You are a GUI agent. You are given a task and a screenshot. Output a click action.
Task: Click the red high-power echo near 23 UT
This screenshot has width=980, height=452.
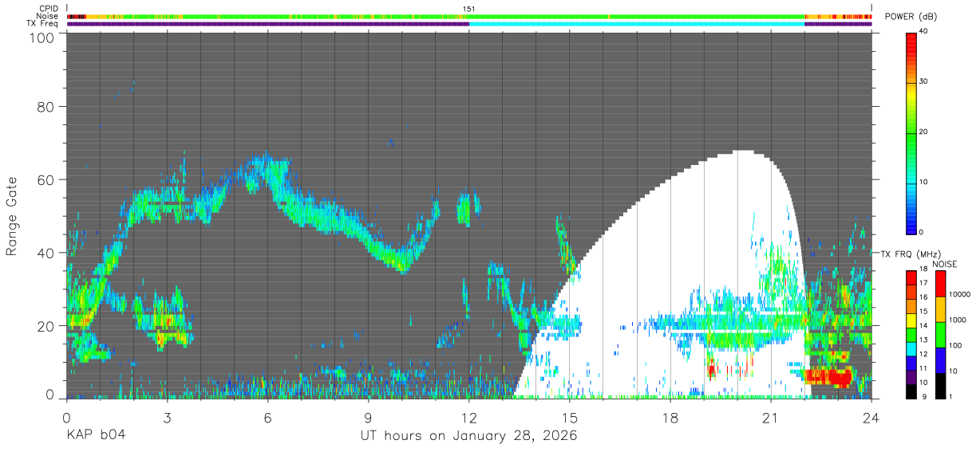(828, 376)
